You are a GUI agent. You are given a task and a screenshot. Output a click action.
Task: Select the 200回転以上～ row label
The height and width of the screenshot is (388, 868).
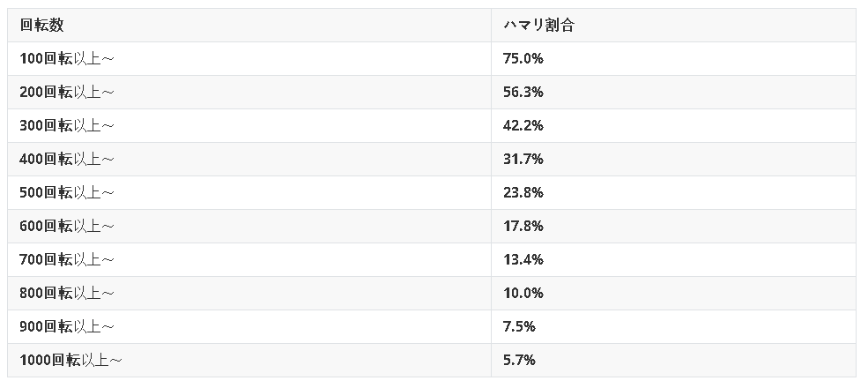pos(67,93)
